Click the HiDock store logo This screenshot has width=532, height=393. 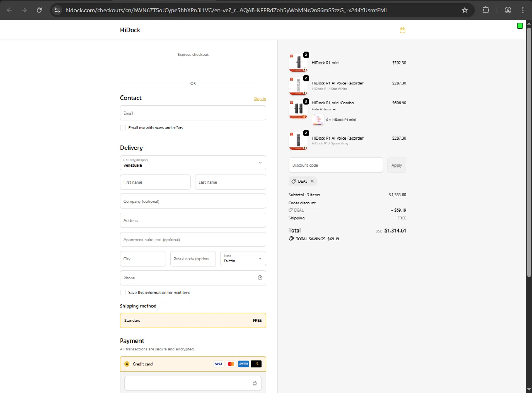pyautogui.click(x=130, y=30)
